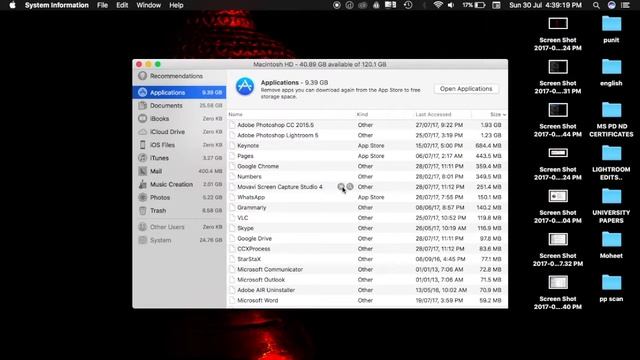Open the Window menu

(149, 5)
